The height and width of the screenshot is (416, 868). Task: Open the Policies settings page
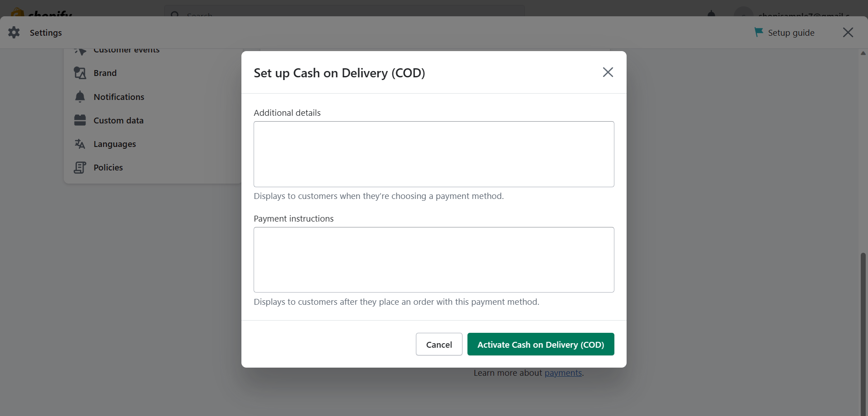click(x=108, y=167)
